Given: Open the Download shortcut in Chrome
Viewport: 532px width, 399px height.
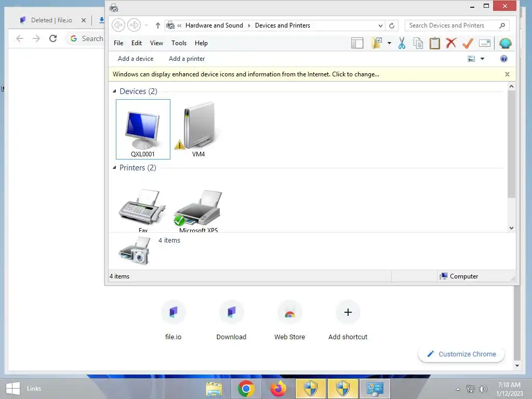Looking at the screenshot, I should coord(231,320).
